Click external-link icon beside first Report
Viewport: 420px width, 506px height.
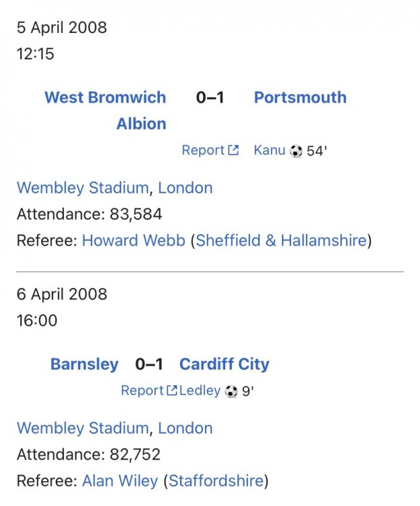tap(233, 150)
